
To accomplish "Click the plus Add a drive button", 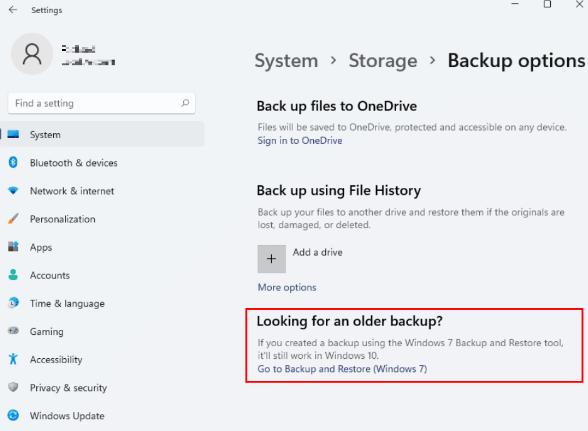I will [x=272, y=259].
